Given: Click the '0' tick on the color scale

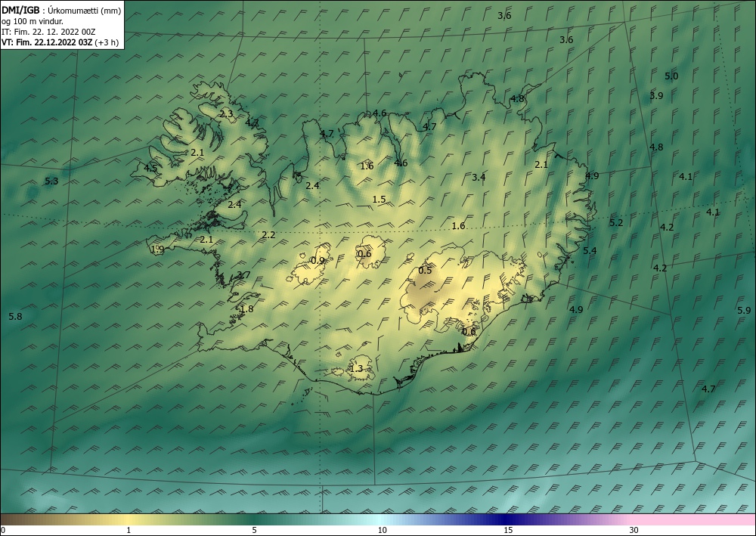Looking at the screenshot, I should (3, 530).
